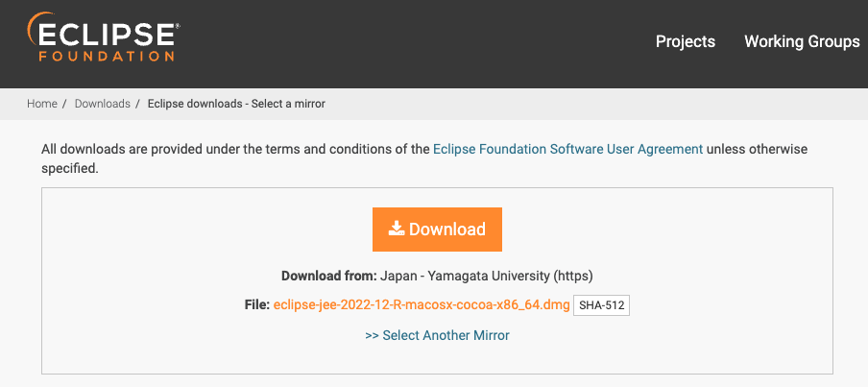
Task: Click the 'Eclipse downloads - Select a mirror' breadcrumb
Action: [x=236, y=104]
